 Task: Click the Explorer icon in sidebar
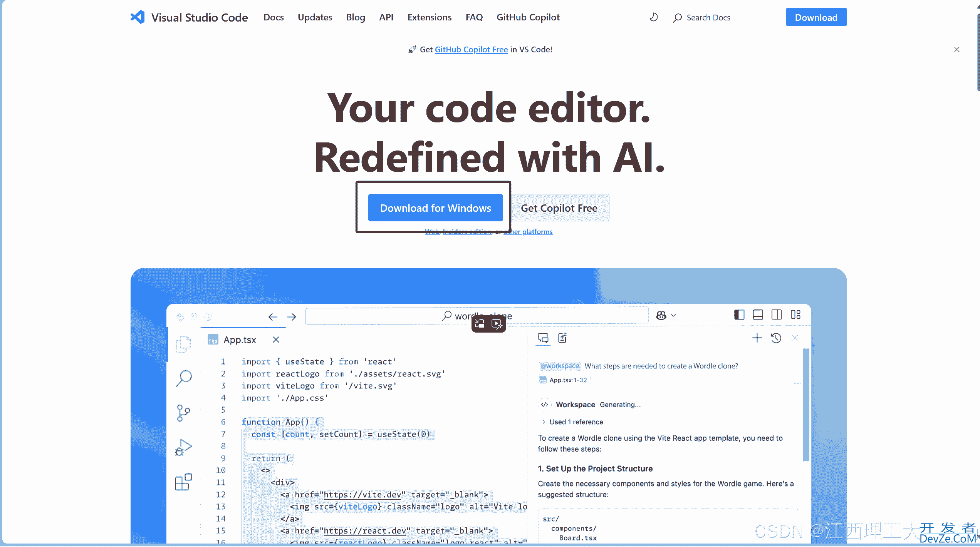click(x=184, y=344)
